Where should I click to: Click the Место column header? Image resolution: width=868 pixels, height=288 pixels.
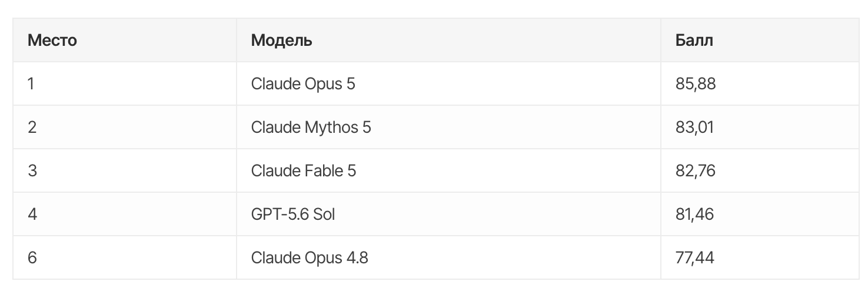pyautogui.click(x=52, y=41)
